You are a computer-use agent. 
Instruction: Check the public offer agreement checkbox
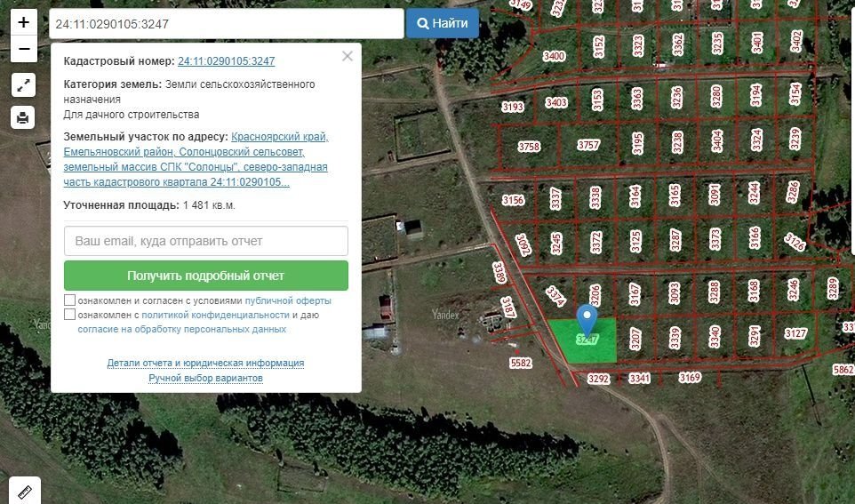(x=69, y=300)
